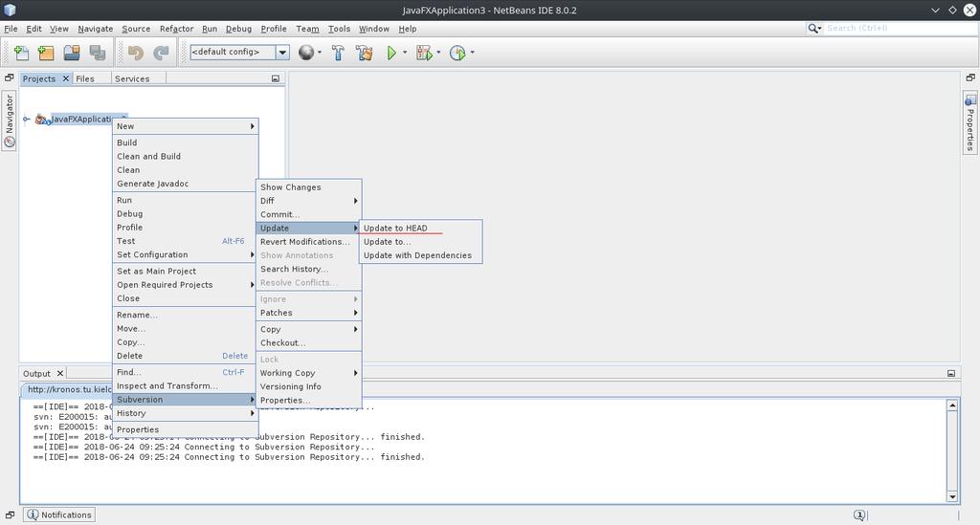Click the Clean and Build broom icon
Screen dimensions: 980x525
[x=365, y=53]
